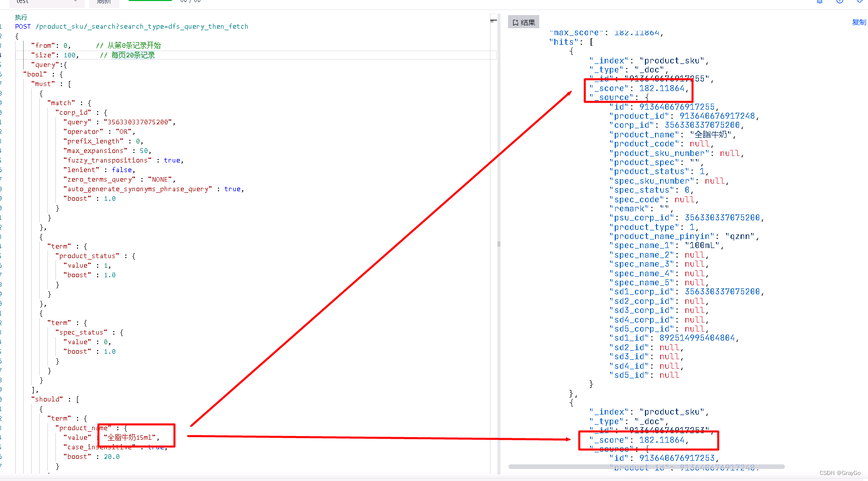868x481 pixels.
Task: Click the "product_code": null result line
Action: pyautogui.click(x=662, y=143)
